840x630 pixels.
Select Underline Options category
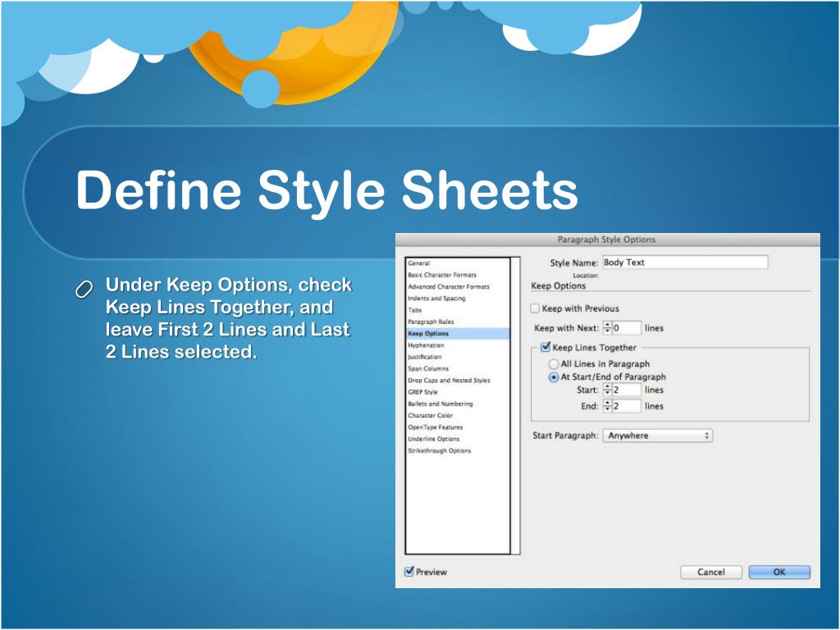pyautogui.click(x=433, y=440)
